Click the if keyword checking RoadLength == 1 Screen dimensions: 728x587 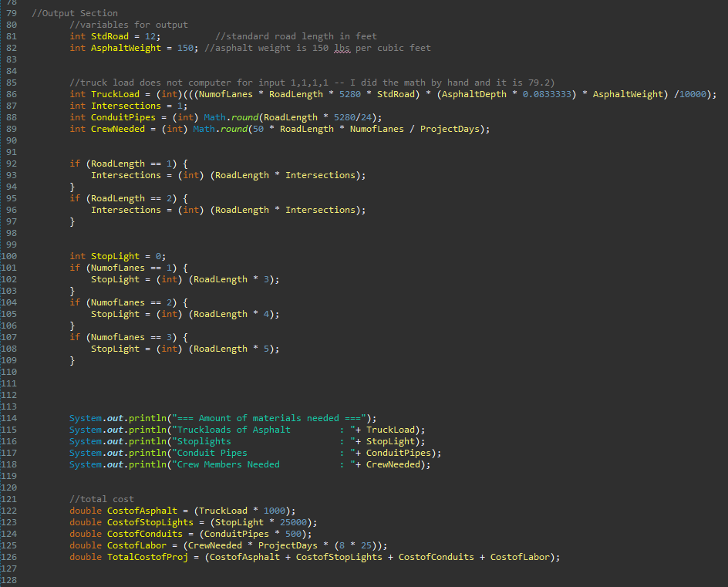click(75, 164)
